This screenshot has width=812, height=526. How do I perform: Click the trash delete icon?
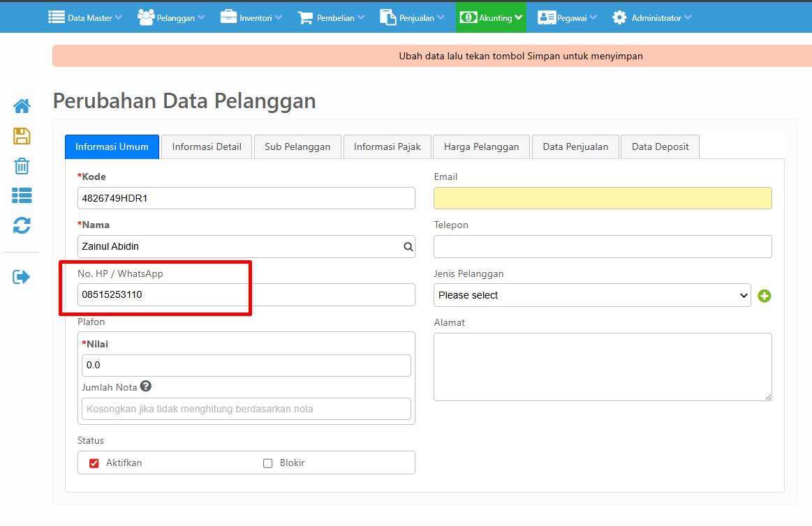coord(22,166)
